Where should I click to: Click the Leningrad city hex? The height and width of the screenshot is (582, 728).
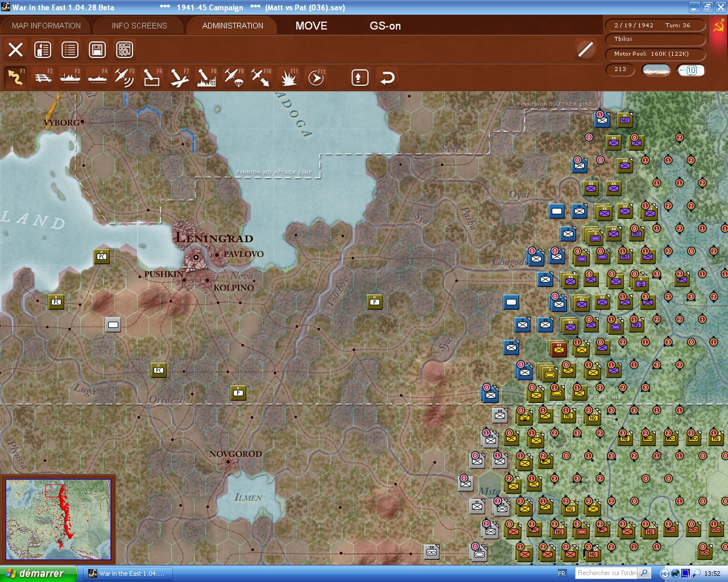pos(196,257)
